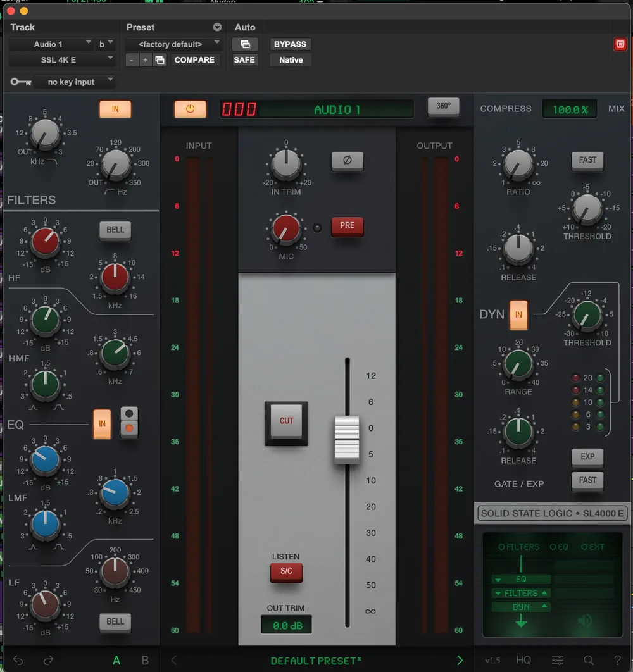Click the BYPASS button

(291, 44)
